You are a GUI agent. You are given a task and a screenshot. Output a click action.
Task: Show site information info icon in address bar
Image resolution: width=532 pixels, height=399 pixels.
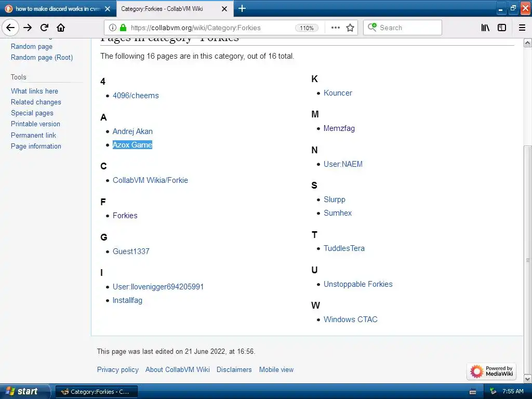[x=113, y=28]
